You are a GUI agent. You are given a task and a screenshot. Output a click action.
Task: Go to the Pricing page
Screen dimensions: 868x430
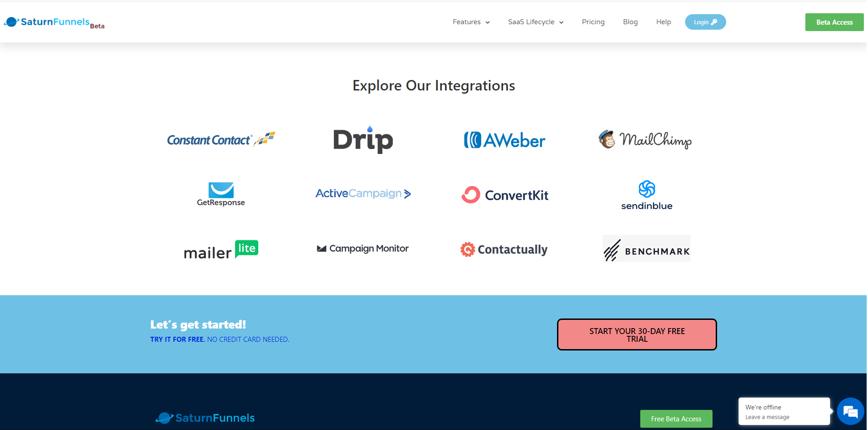pyautogui.click(x=593, y=22)
